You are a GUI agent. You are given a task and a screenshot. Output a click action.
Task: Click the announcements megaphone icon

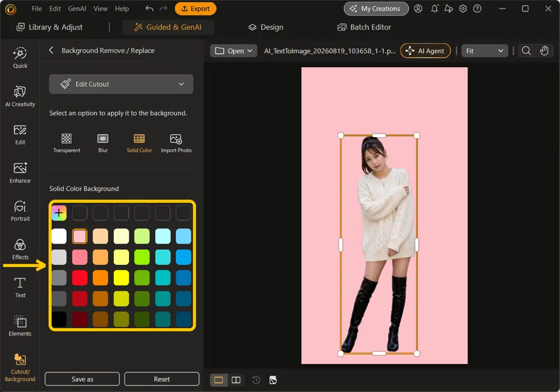pos(449,8)
